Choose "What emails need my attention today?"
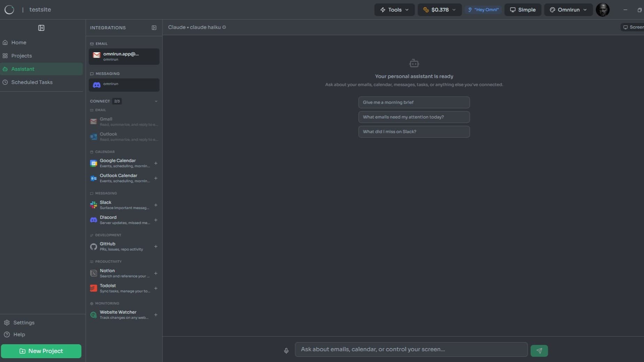The height and width of the screenshot is (362, 644). [414, 117]
